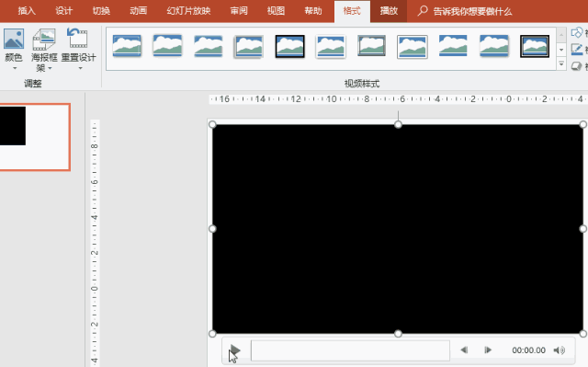The image size is (588, 367).
Task: Mute the video using the speaker icon
Action: point(560,350)
